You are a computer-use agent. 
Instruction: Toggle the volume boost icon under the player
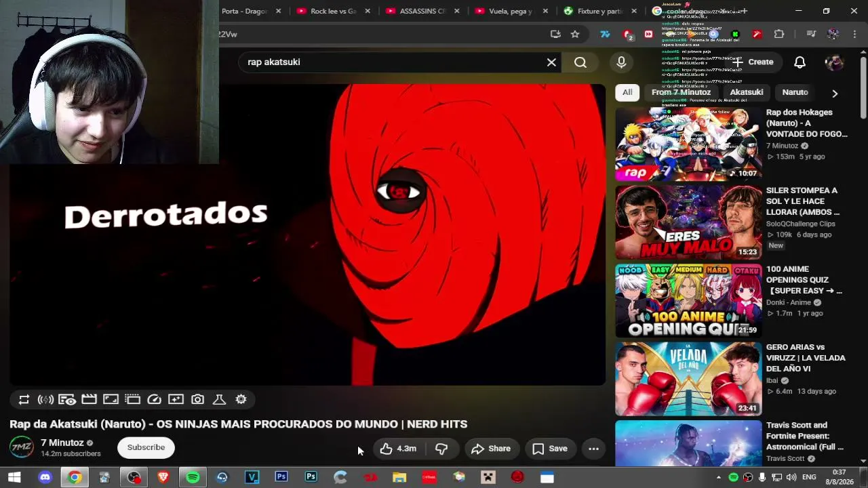[45, 400]
